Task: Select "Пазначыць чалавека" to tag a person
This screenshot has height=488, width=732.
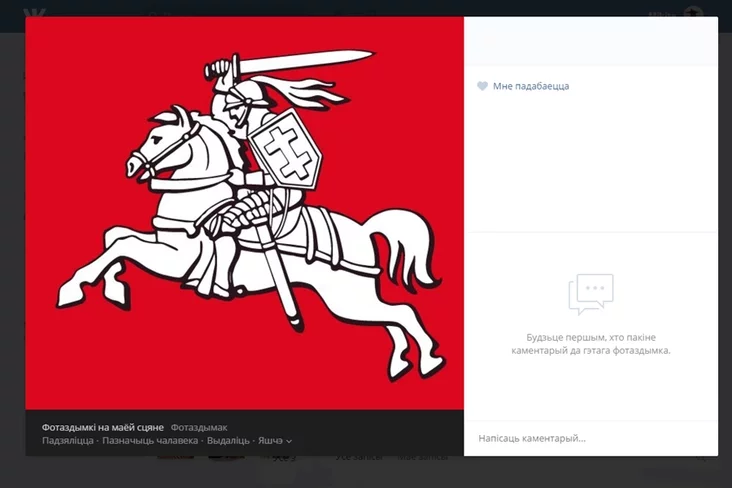Action: click(149, 440)
